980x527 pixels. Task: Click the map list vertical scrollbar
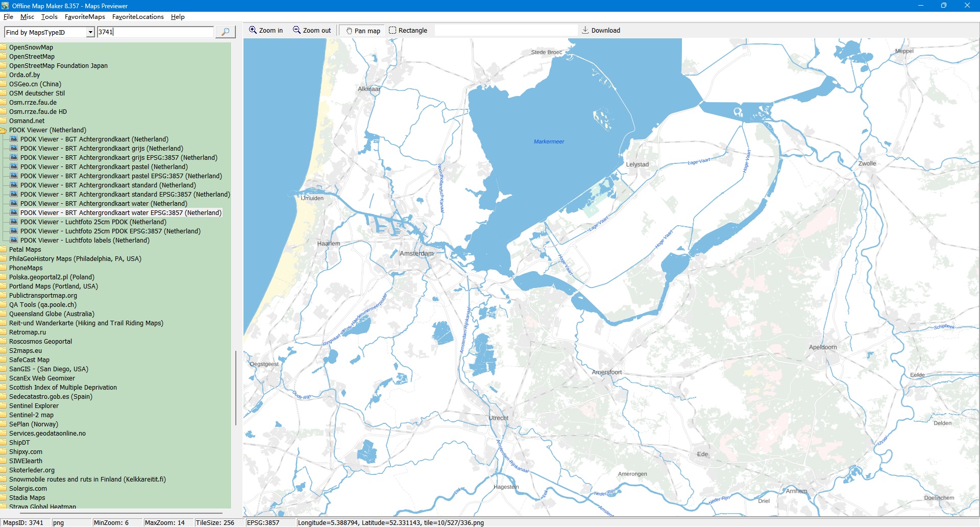pyautogui.click(x=235, y=388)
